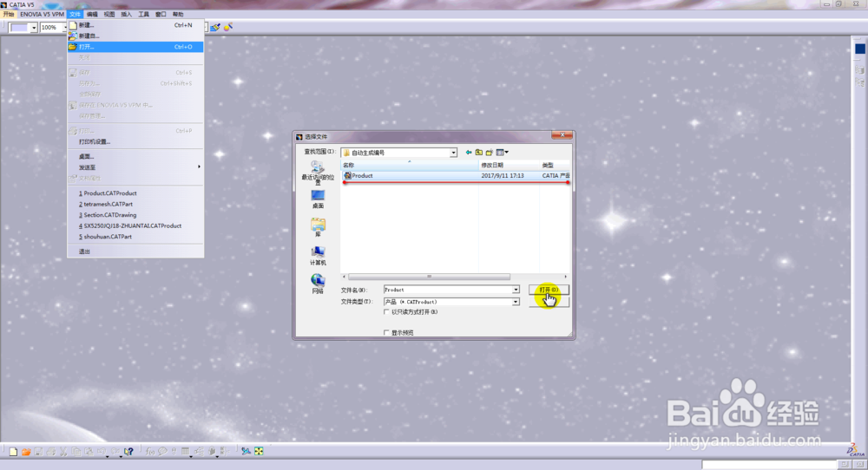Click the New document icon in bottom toolbar
The height and width of the screenshot is (470, 868).
13,452
